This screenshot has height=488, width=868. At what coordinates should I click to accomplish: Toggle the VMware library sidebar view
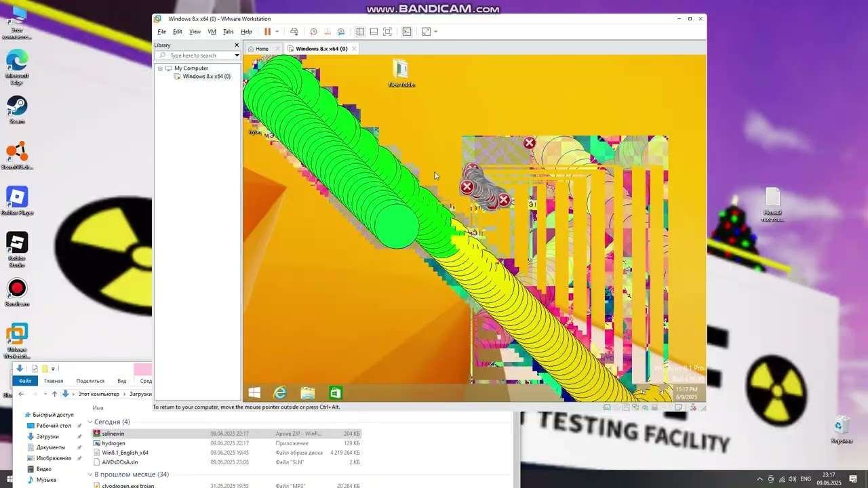click(x=360, y=32)
